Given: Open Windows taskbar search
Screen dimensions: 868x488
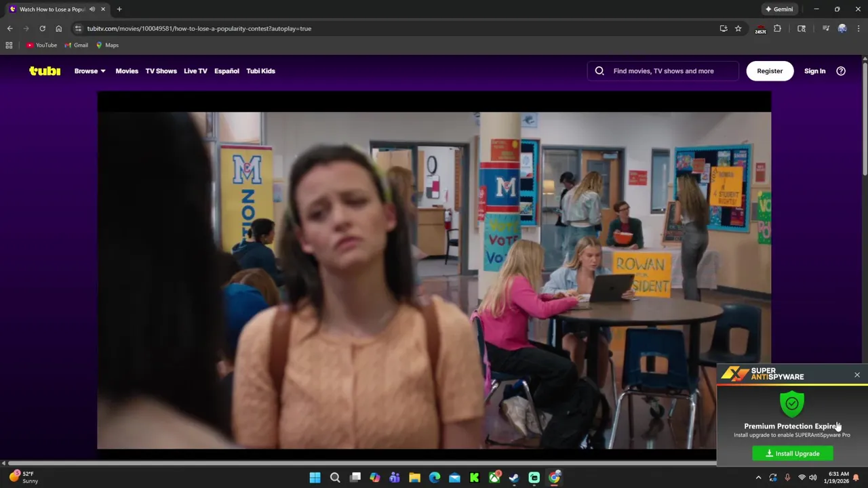Looking at the screenshot, I should tap(335, 478).
